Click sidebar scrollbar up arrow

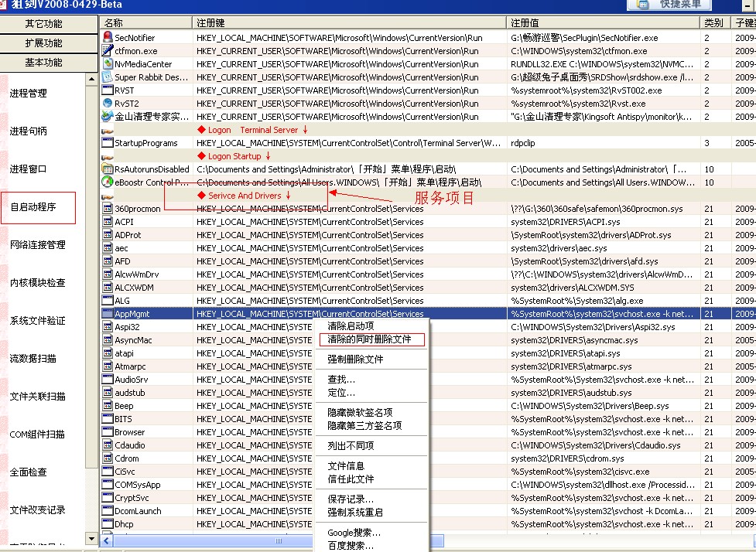coord(92,80)
